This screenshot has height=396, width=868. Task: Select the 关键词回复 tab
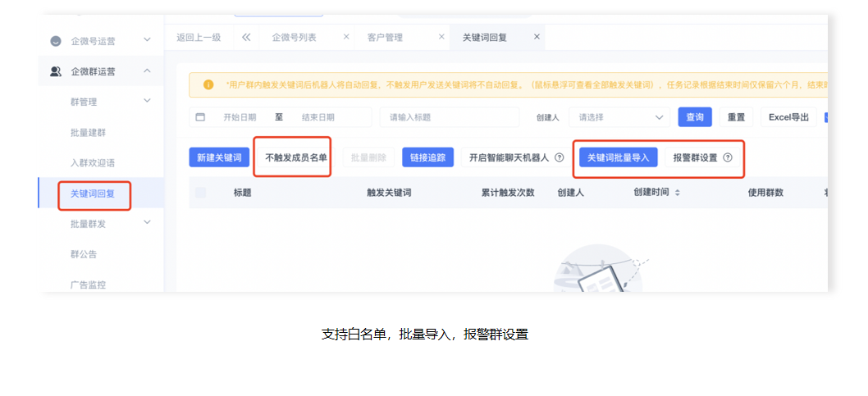[x=485, y=38]
